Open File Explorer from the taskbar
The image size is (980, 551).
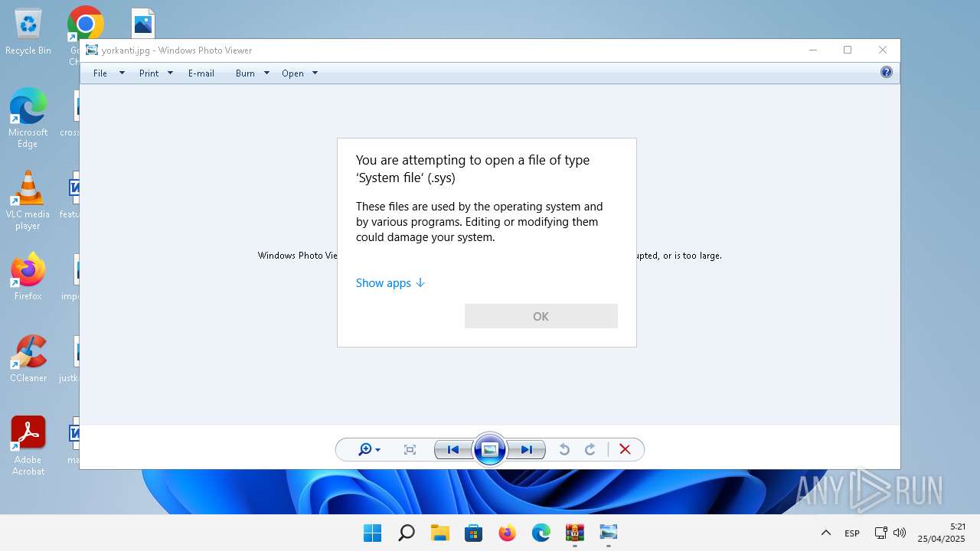pyautogui.click(x=440, y=533)
